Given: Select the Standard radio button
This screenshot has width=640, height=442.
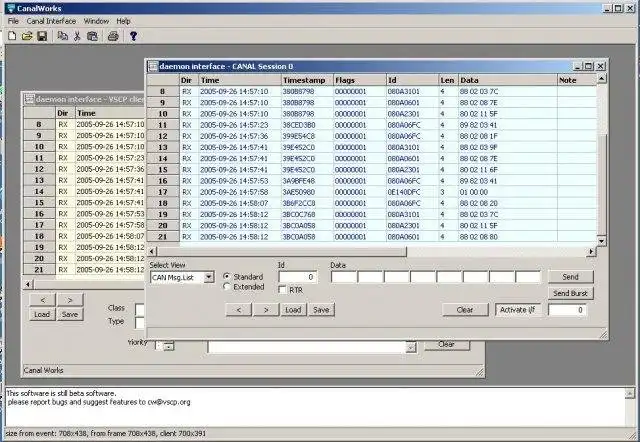Looking at the screenshot, I should [x=227, y=276].
